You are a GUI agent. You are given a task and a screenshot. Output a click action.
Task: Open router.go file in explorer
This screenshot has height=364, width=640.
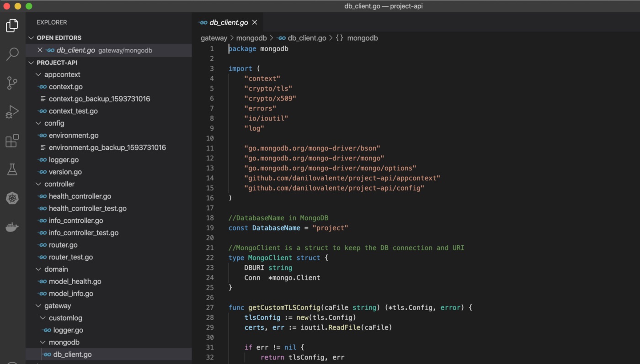click(63, 245)
